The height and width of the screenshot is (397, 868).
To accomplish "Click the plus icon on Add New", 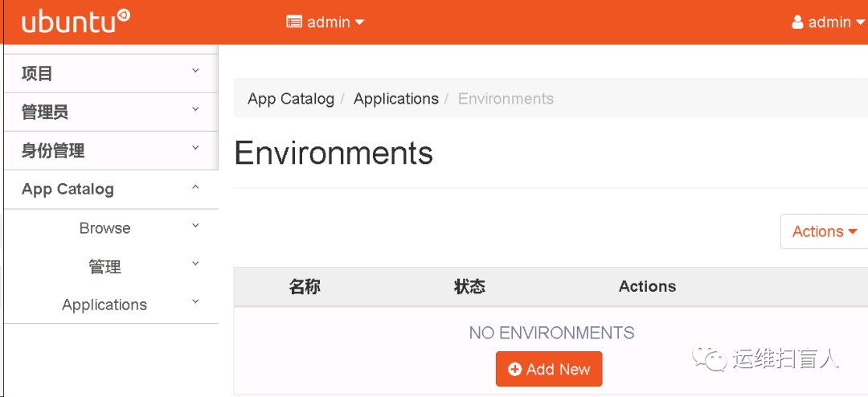I will coord(515,370).
